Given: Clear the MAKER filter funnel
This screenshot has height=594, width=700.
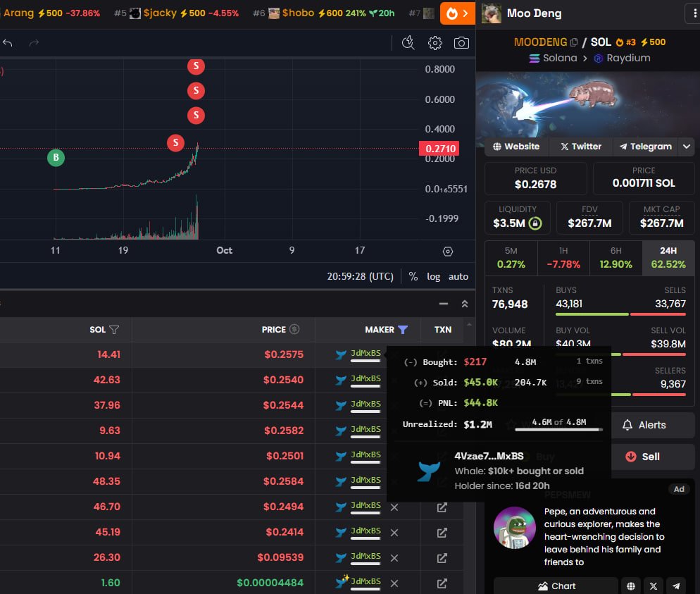Looking at the screenshot, I should (403, 330).
